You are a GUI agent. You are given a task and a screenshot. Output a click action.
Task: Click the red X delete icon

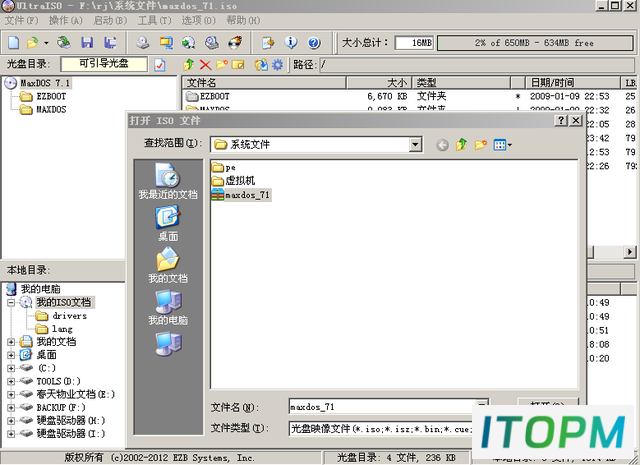pos(205,65)
